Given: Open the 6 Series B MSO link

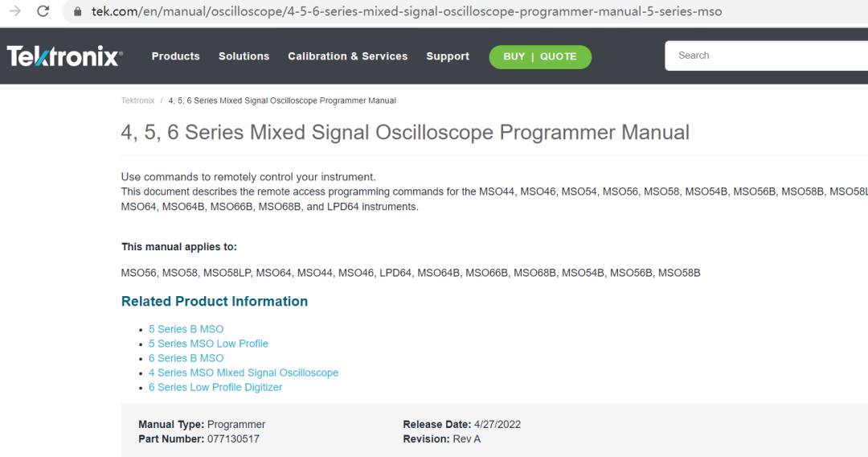Looking at the screenshot, I should click(x=186, y=358).
